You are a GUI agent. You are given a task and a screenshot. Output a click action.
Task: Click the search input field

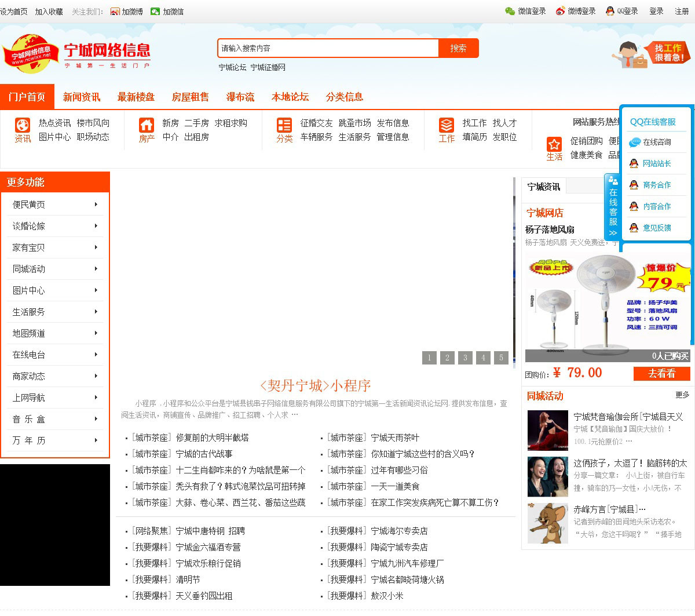coord(328,48)
